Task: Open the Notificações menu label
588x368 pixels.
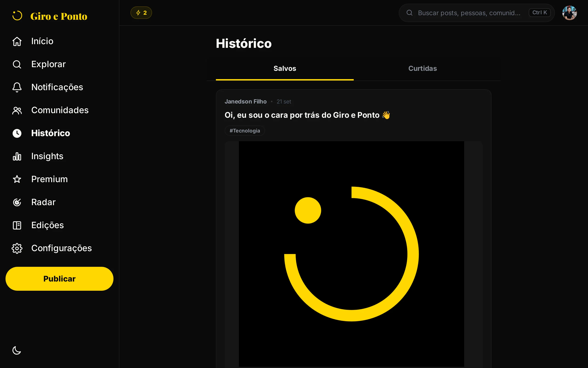Action: point(57,87)
